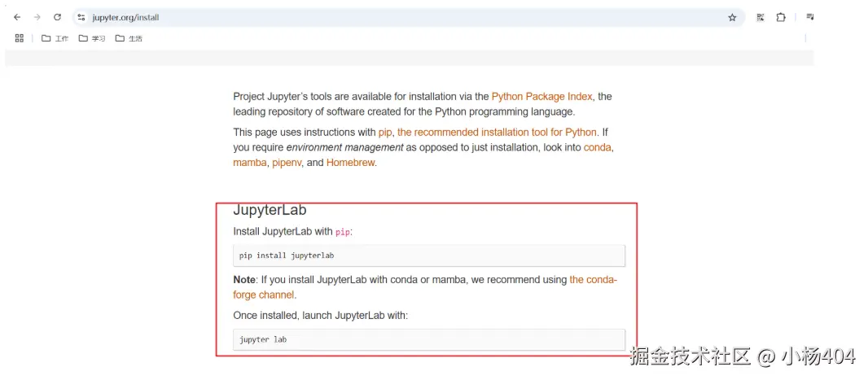Image resolution: width=868 pixels, height=380 pixels.
Task: Open the mamba link
Action: click(x=249, y=163)
